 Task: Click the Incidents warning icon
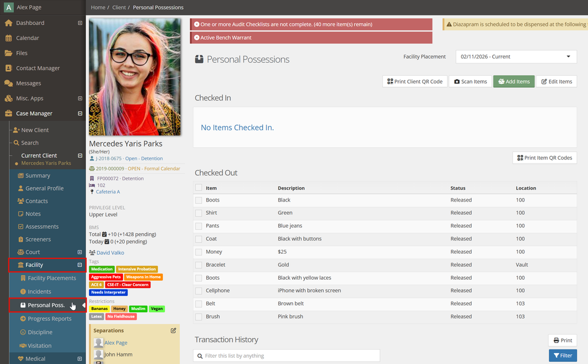pos(23,292)
